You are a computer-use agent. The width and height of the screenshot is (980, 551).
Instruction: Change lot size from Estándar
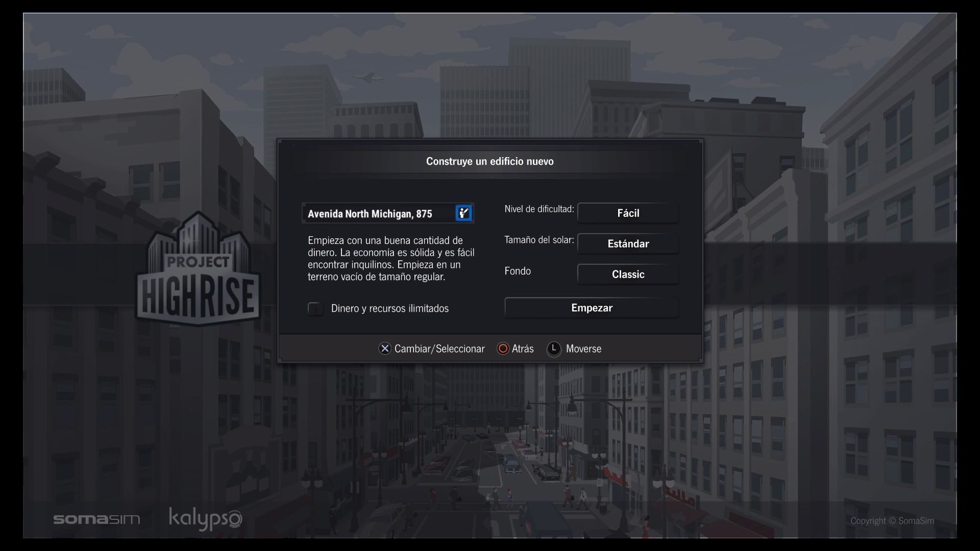coord(628,244)
